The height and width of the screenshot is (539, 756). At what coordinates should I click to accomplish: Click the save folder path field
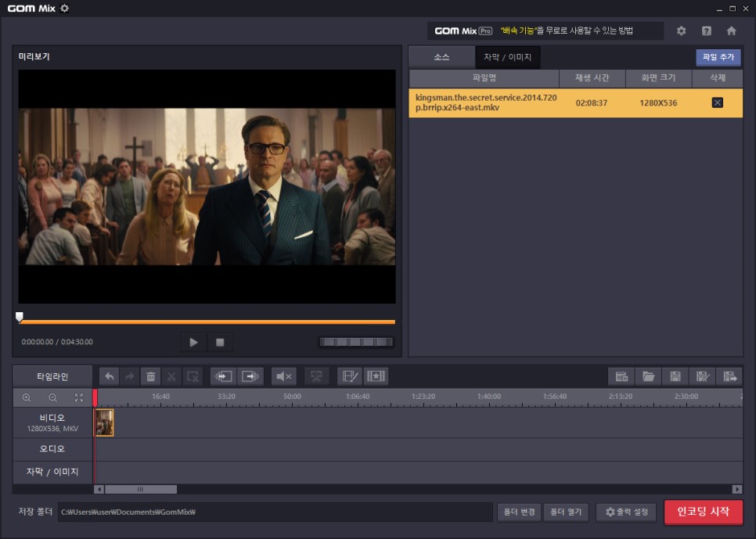pyautogui.click(x=275, y=512)
